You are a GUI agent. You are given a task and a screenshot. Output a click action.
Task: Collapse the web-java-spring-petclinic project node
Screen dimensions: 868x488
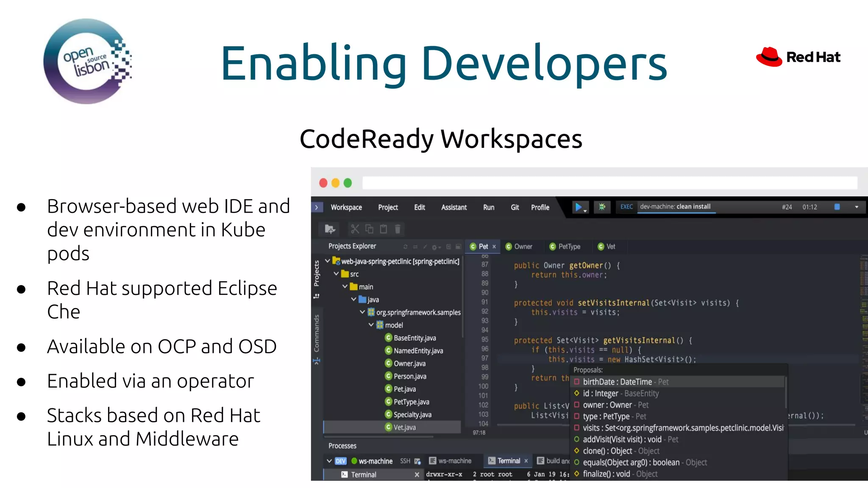[328, 261]
